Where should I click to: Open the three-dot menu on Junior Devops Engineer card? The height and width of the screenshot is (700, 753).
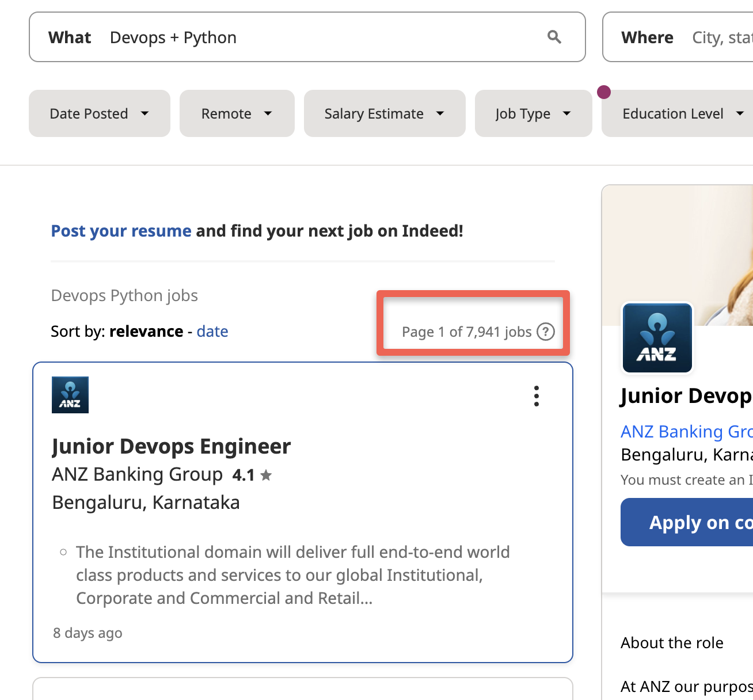536,396
